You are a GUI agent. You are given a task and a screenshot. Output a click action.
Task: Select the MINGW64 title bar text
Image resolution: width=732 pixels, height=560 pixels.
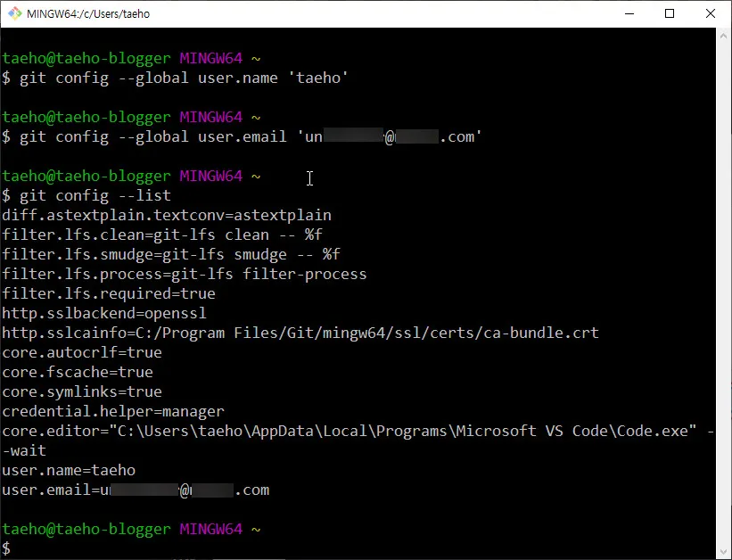point(89,13)
